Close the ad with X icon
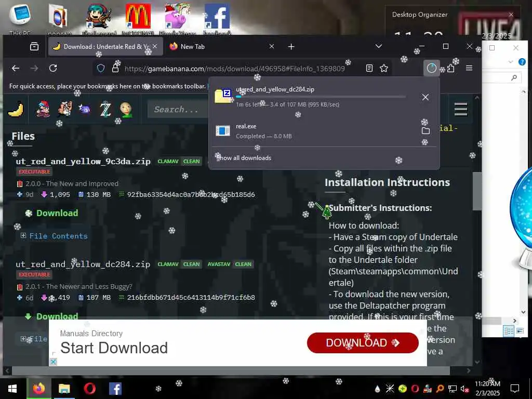 53,362
